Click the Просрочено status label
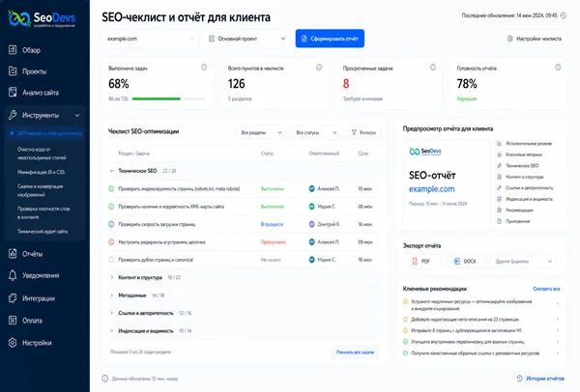The height and width of the screenshot is (392, 580). 273,242
